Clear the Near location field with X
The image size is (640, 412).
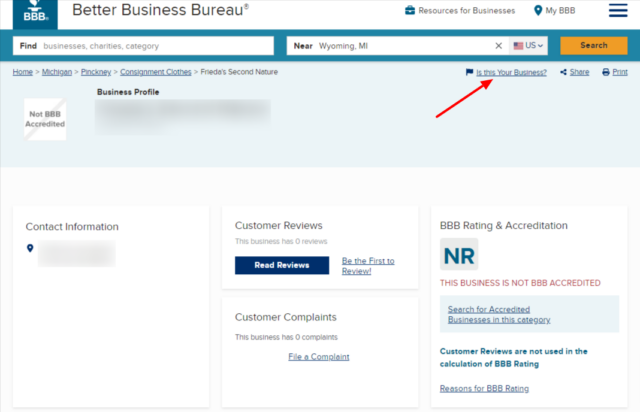pos(499,46)
